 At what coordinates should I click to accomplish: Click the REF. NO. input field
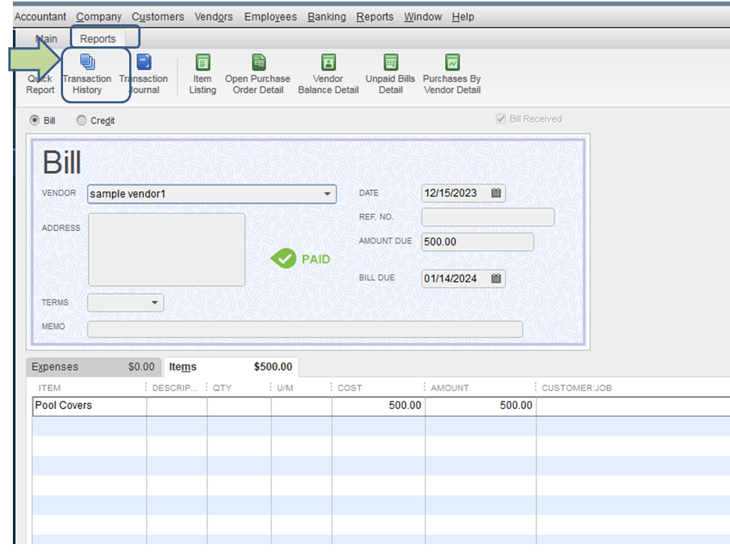pyautogui.click(x=488, y=217)
